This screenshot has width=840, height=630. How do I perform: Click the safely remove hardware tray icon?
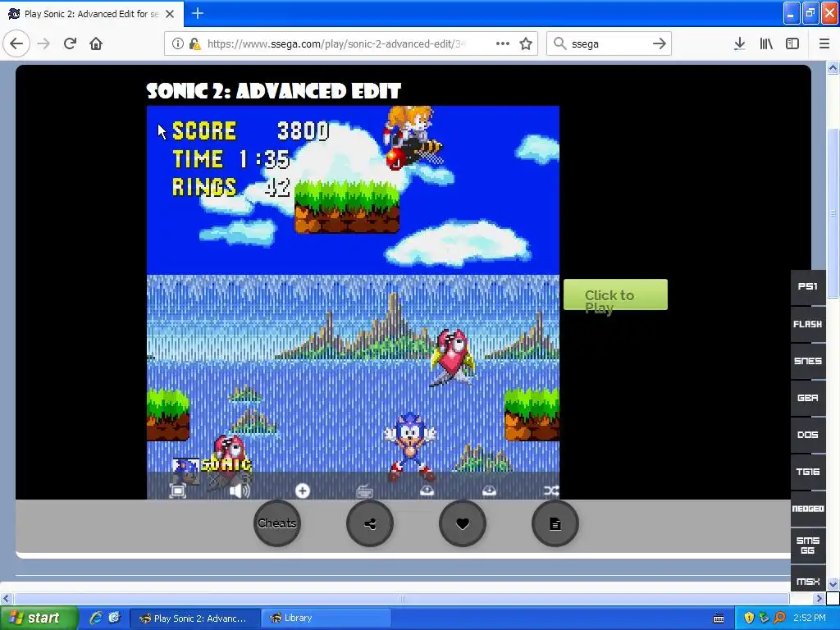(x=764, y=619)
